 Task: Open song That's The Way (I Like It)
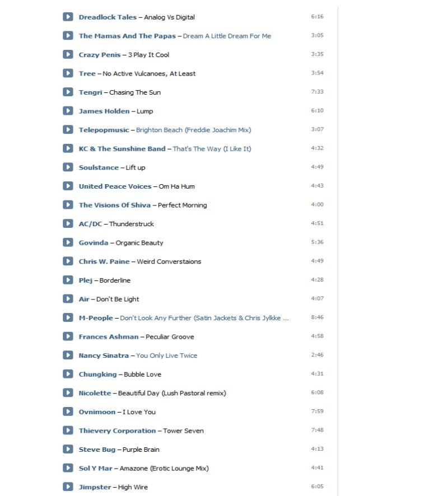[212, 149]
